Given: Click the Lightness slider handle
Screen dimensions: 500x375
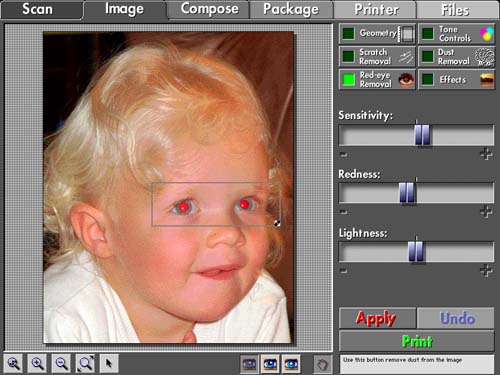Looking at the screenshot, I should [x=416, y=252].
